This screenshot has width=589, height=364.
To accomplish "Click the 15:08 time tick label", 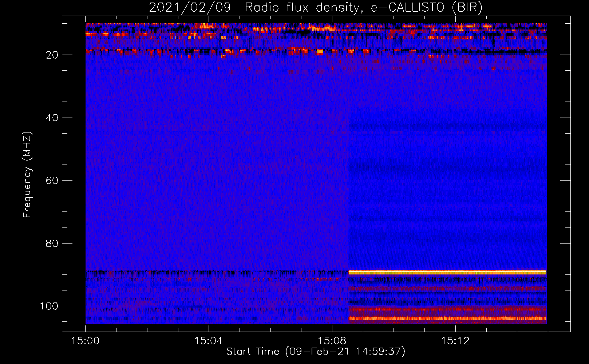I will click(x=332, y=341).
